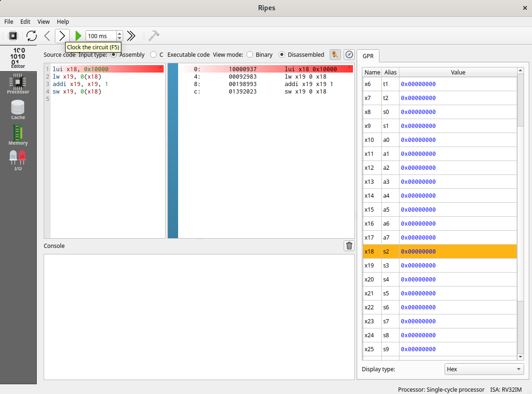
Task: Click disassembly row '01392023 sw x19 0 x18'
Action: (x=266, y=92)
